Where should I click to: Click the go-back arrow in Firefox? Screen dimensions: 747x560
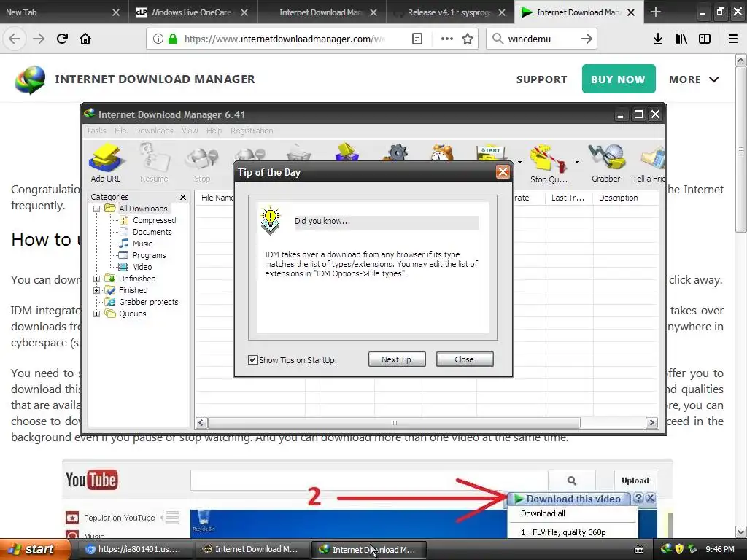(x=15, y=39)
